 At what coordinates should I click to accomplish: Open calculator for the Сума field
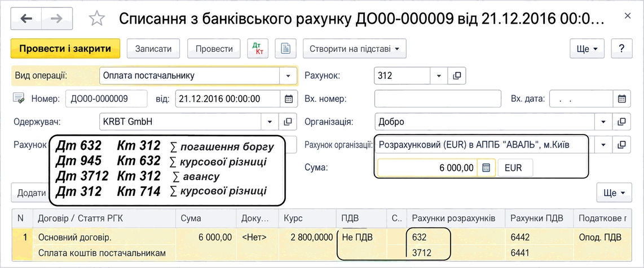(486, 168)
